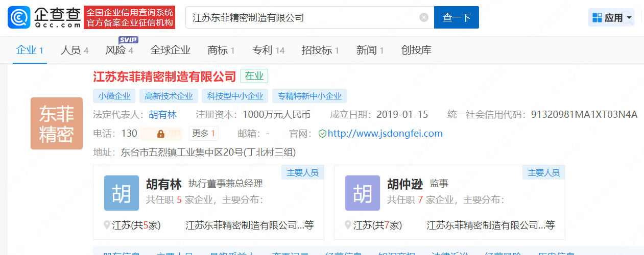
Task: Click the 小微企业 tag
Action: [114, 96]
